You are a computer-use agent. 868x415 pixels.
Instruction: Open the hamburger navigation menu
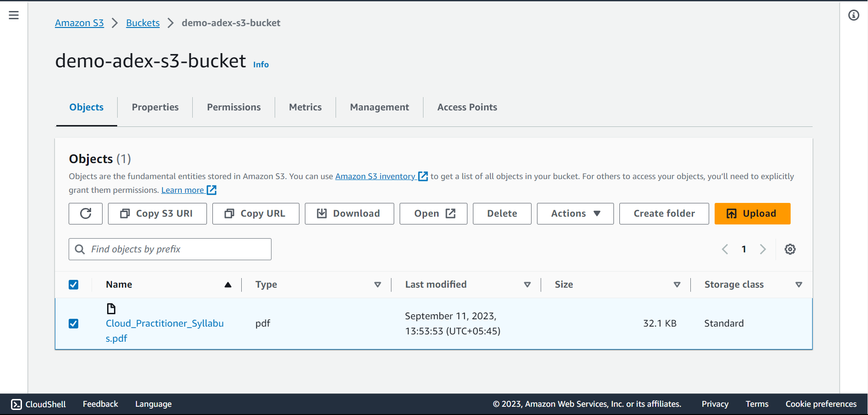(14, 15)
